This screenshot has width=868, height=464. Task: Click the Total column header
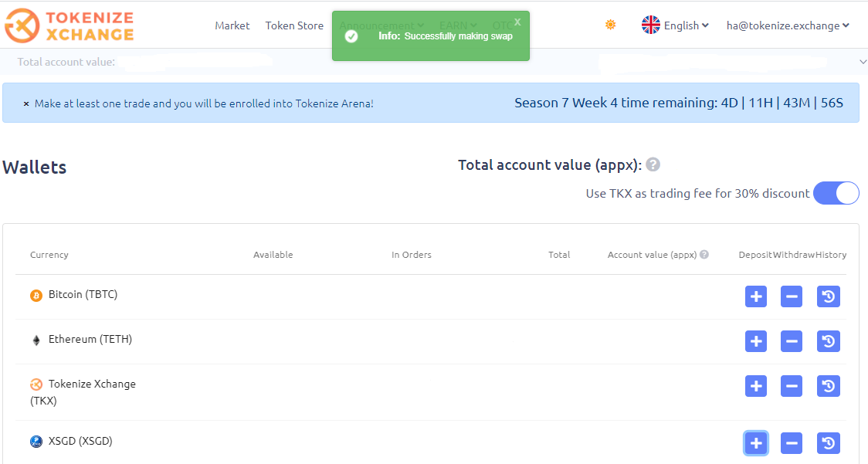(x=559, y=255)
